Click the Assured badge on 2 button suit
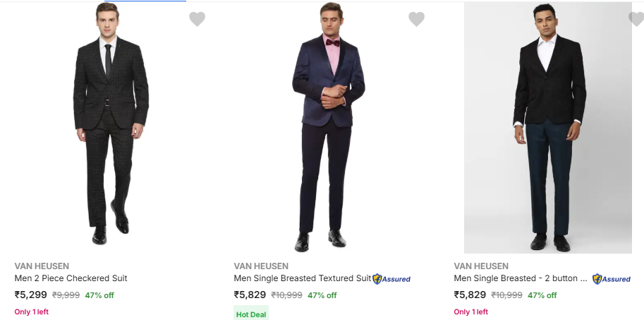The height and width of the screenshot is (320, 644). 612,279
